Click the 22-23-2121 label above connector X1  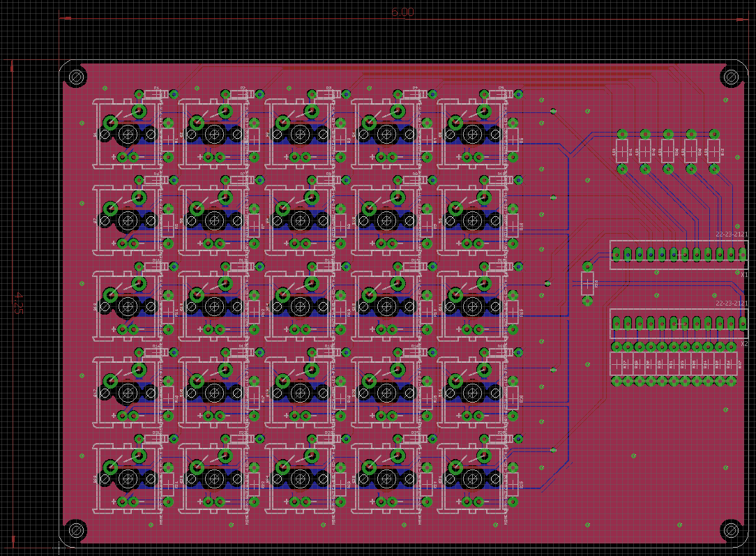point(729,234)
